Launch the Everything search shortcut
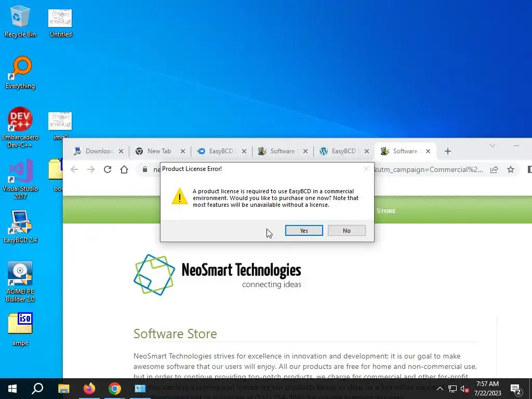Viewport: 532px width, 399px height. click(20, 73)
